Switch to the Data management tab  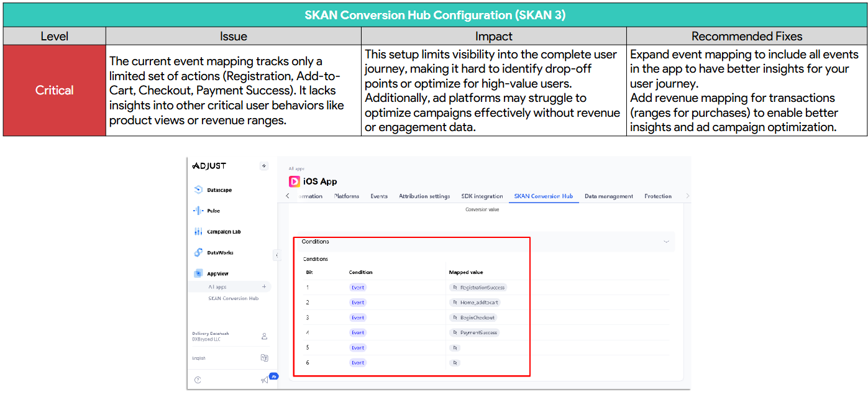609,196
